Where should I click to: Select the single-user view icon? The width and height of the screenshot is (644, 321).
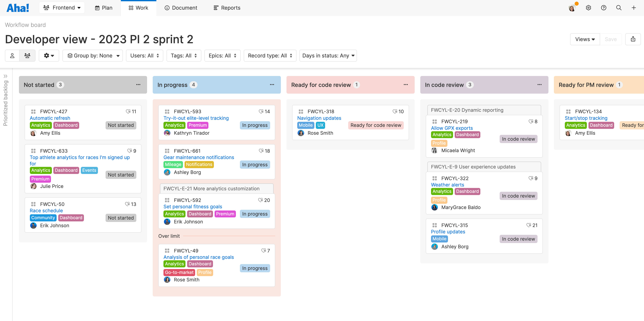pos(12,55)
